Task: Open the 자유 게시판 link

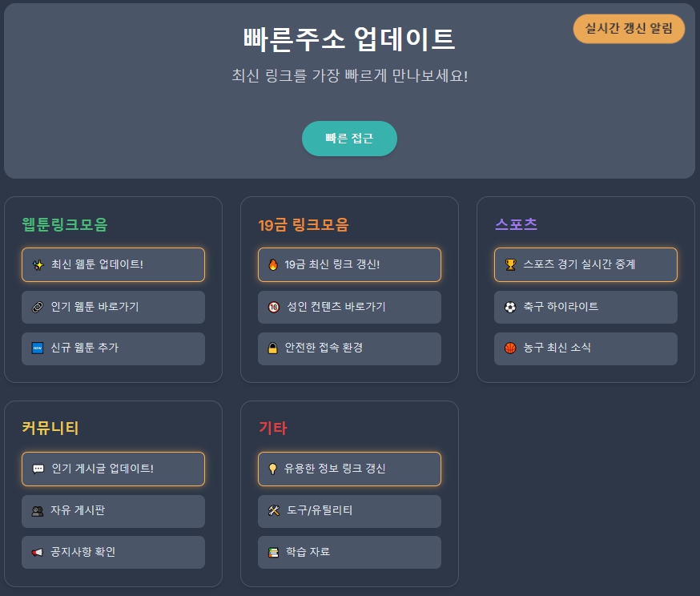Action: tap(114, 511)
